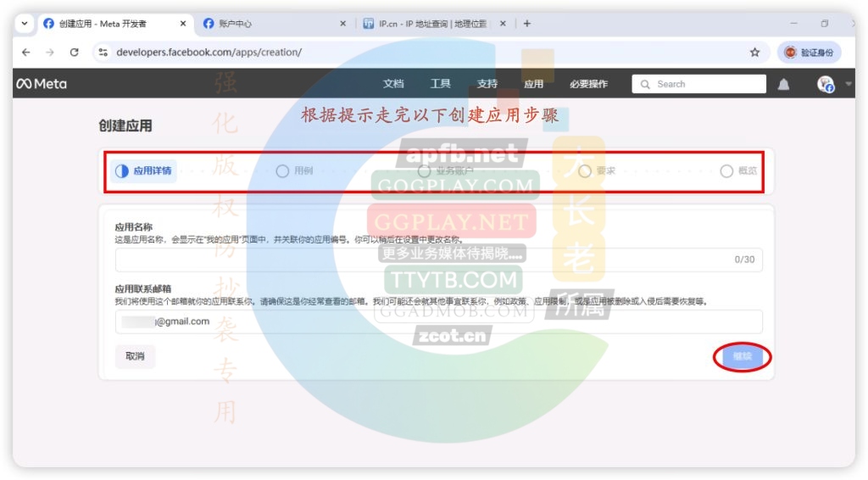Expand the profile dropdown arrow

point(849,84)
